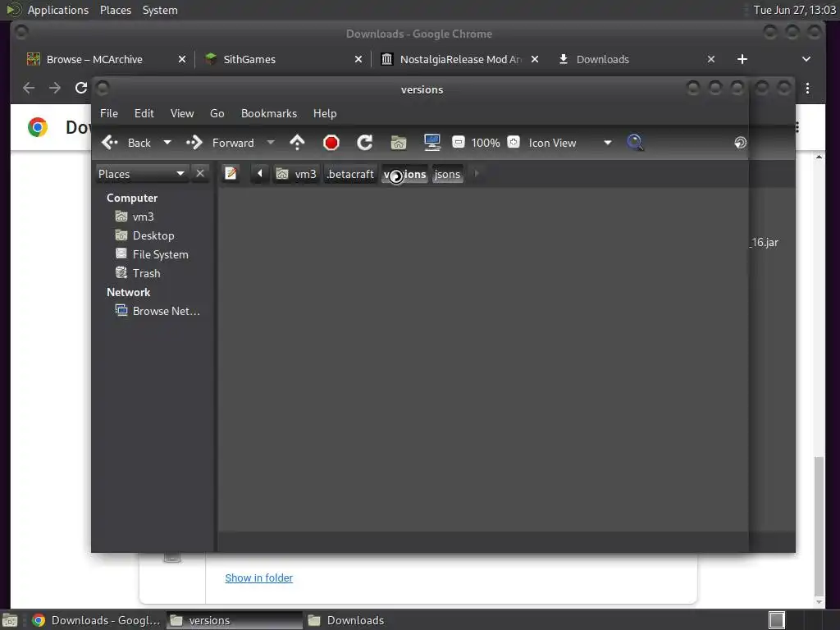Zoom out with the minus icon
840x630 pixels.
458,142
